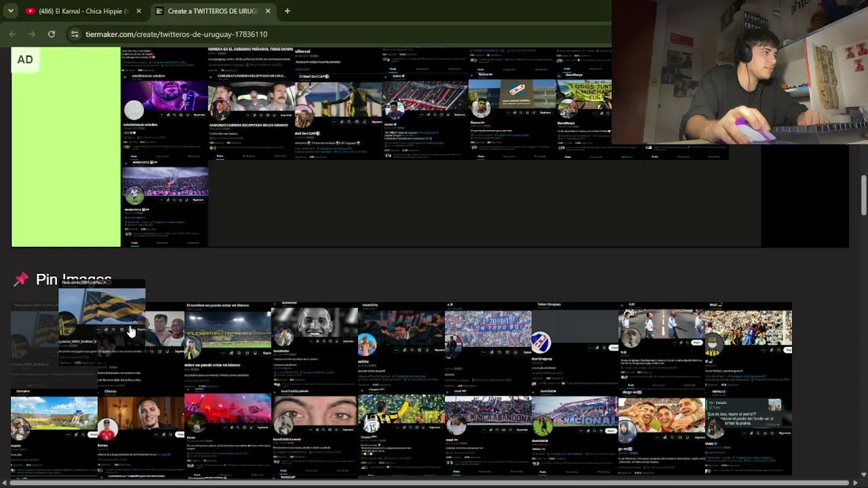Pick the Peñarol flag image being dragged

tap(102, 324)
